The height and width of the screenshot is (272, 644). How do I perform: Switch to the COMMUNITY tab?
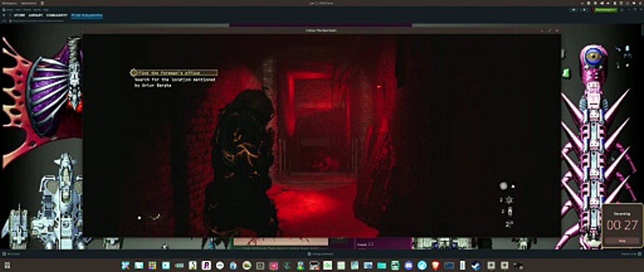click(x=57, y=15)
